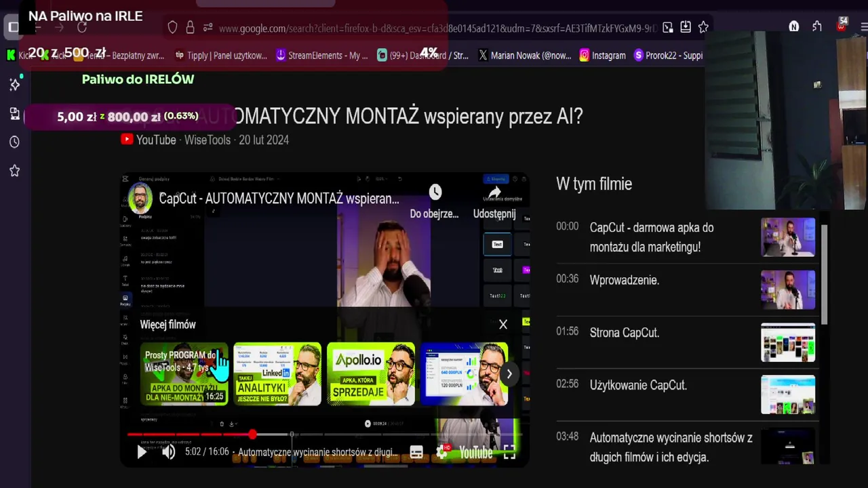The image size is (868, 488).
Task: Open suggested video about LinkedIn analityki
Action: [x=277, y=373]
